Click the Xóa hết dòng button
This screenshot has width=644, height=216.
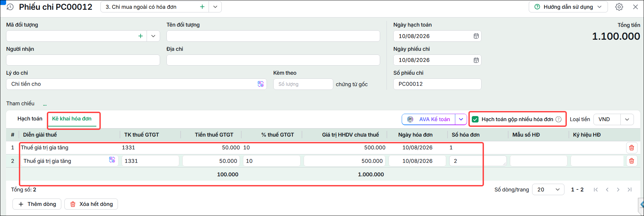click(x=91, y=204)
